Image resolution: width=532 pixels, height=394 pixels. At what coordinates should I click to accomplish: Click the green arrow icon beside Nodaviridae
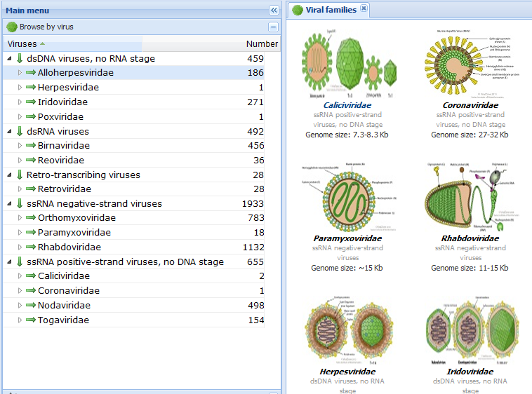coord(30,306)
